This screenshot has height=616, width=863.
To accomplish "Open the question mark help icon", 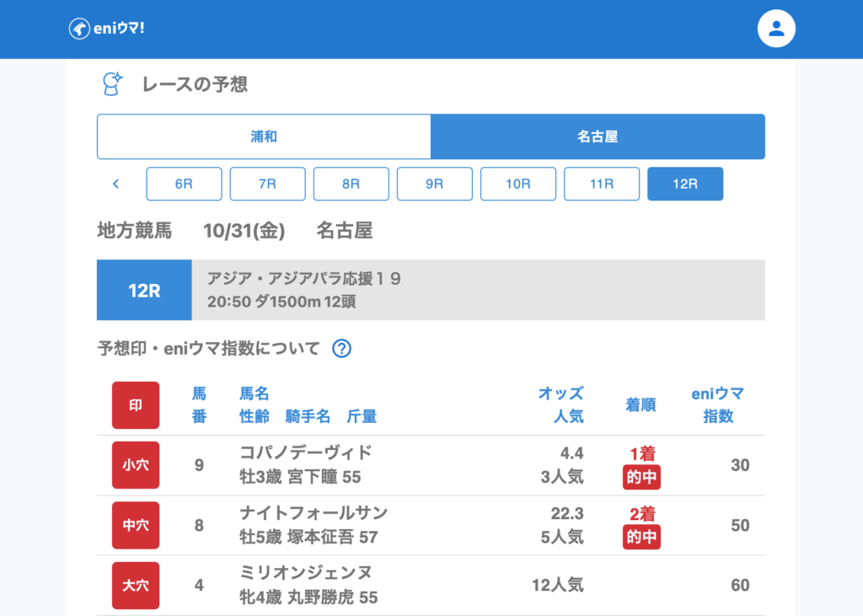I will [x=341, y=348].
